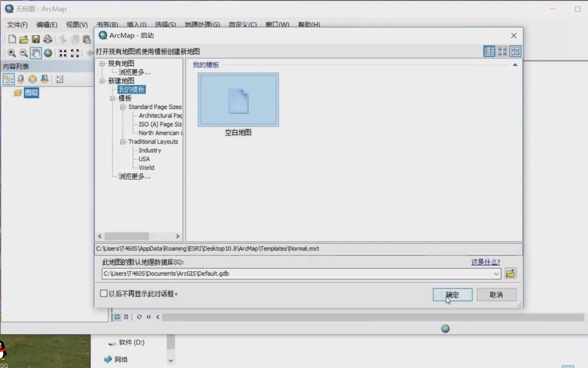Open the 窗口(W) menu
Image resolution: width=588 pixels, height=368 pixels.
coord(277,25)
